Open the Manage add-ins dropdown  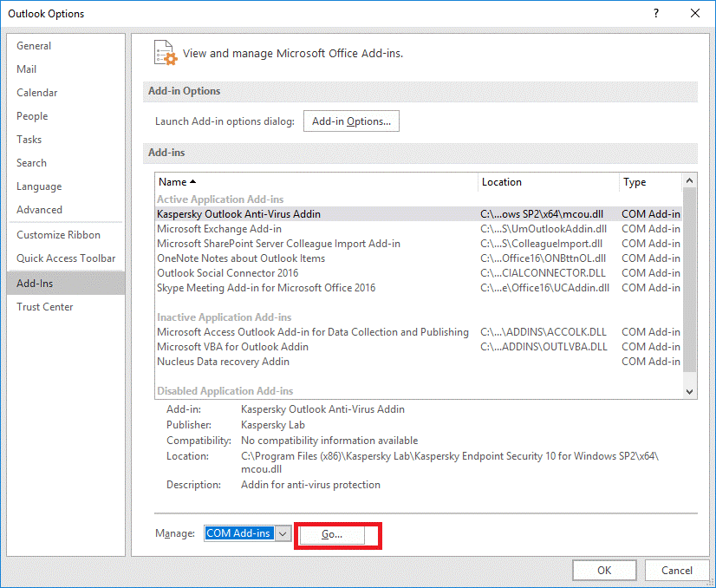(x=283, y=533)
